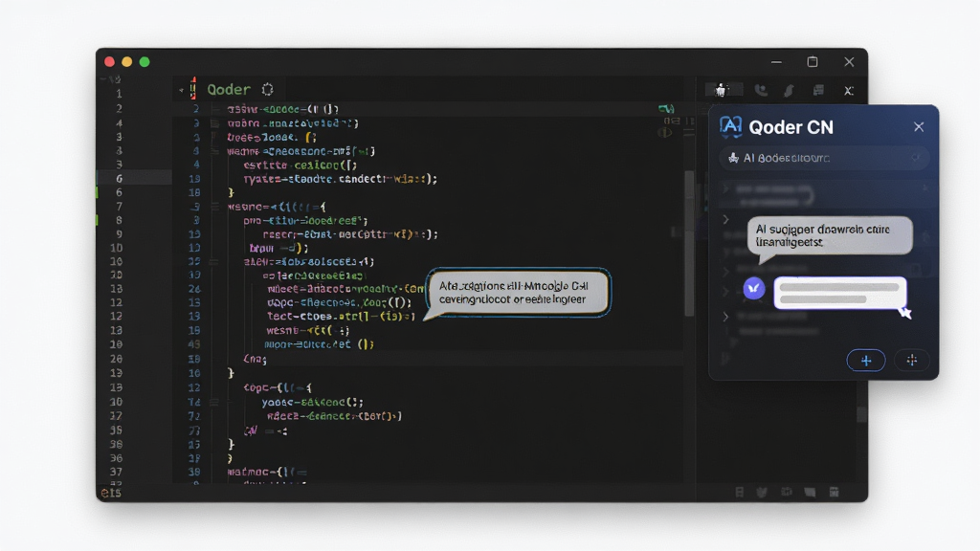
Task: Open the bug debug icon in top toolbar
Action: (722, 90)
